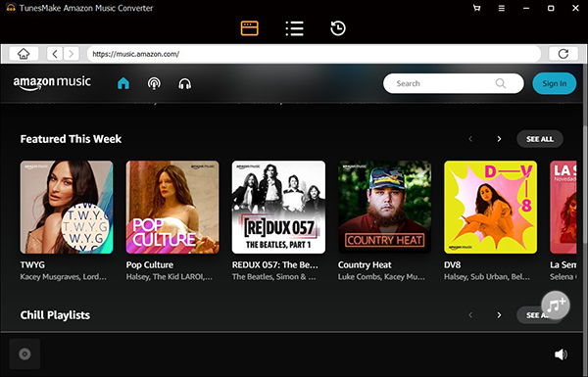Show next Featured This Week items
This screenshot has height=377, width=588.
[x=499, y=139]
